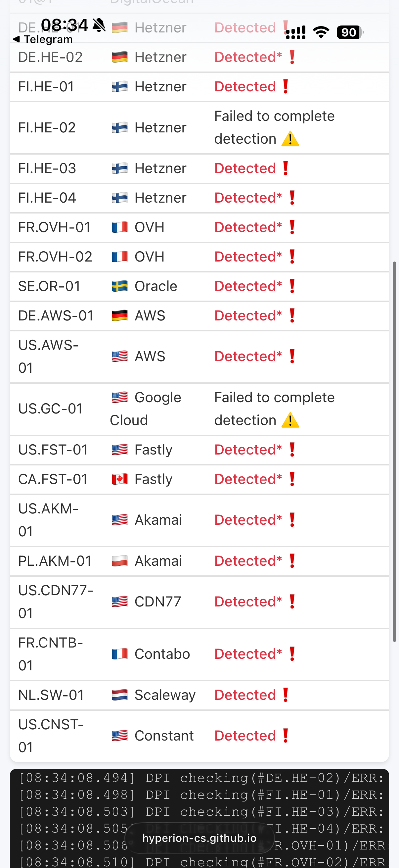Tap the FI.HE-03 log line in console
The image size is (399, 868).
pos(201,812)
